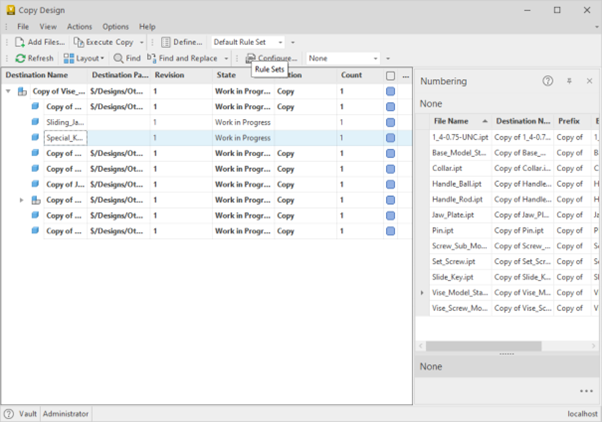Toggle checkbox for Copy of Vise assembly row

tap(390, 91)
